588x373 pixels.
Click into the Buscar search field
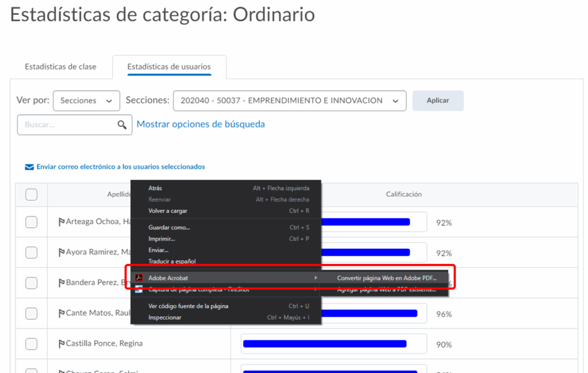pyautogui.click(x=66, y=125)
